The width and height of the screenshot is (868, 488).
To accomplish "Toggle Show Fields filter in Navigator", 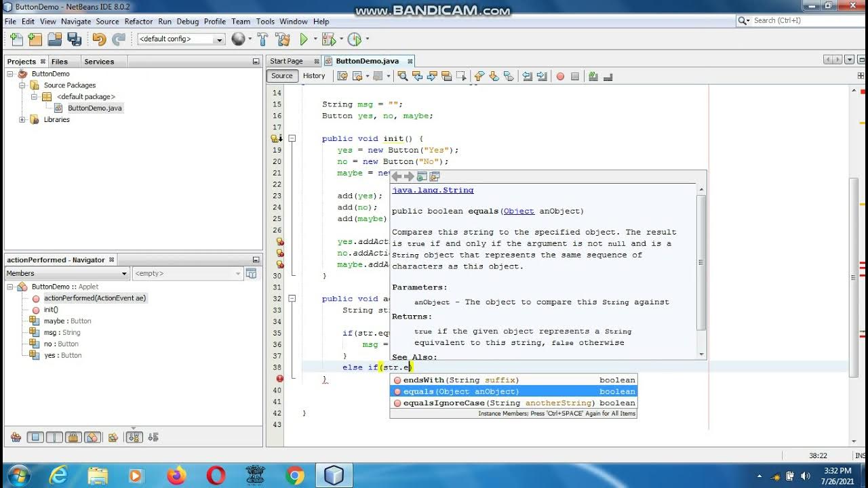I will click(x=35, y=437).
